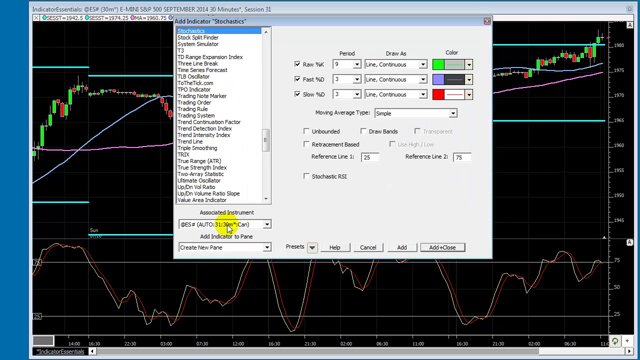Open Raw %K Draw As dropdown
This screenshot has height=360, width=640.
[x=423, y=64]
